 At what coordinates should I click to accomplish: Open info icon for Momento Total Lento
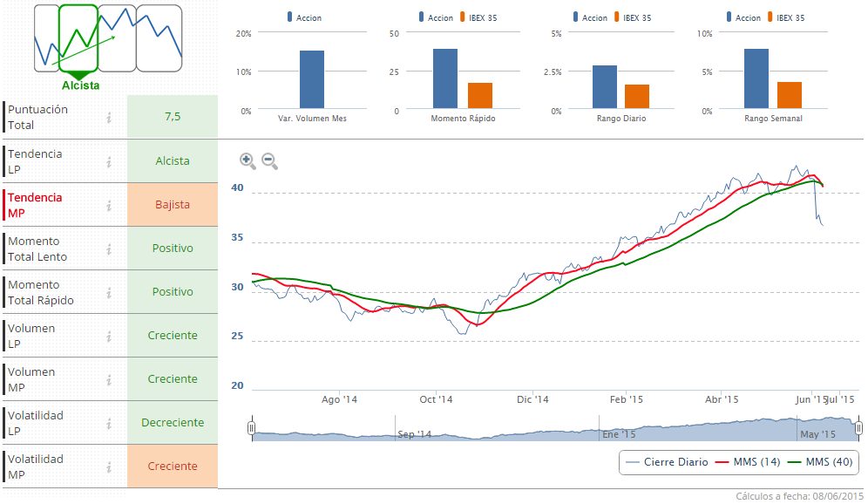coord(110,249)
